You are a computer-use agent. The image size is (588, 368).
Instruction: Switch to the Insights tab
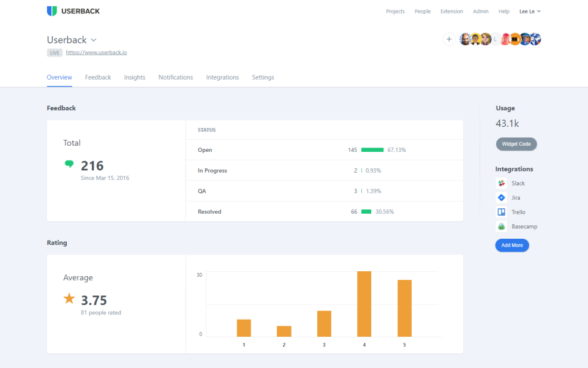135,77
